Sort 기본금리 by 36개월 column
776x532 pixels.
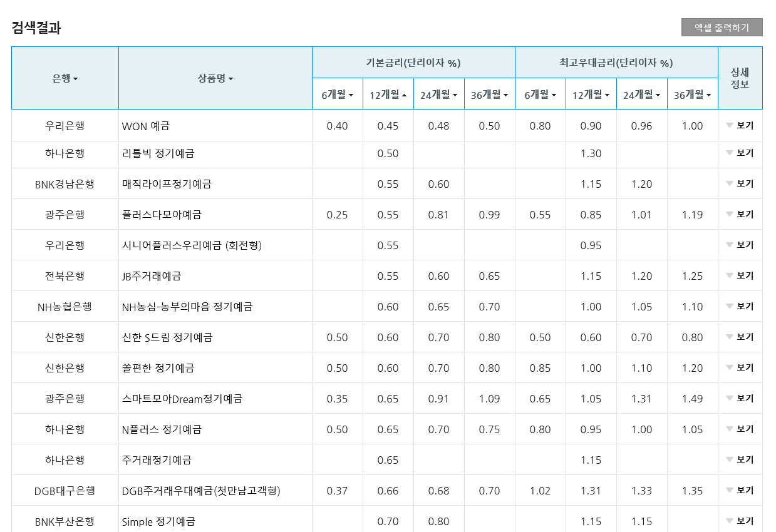tap(490, 95)
